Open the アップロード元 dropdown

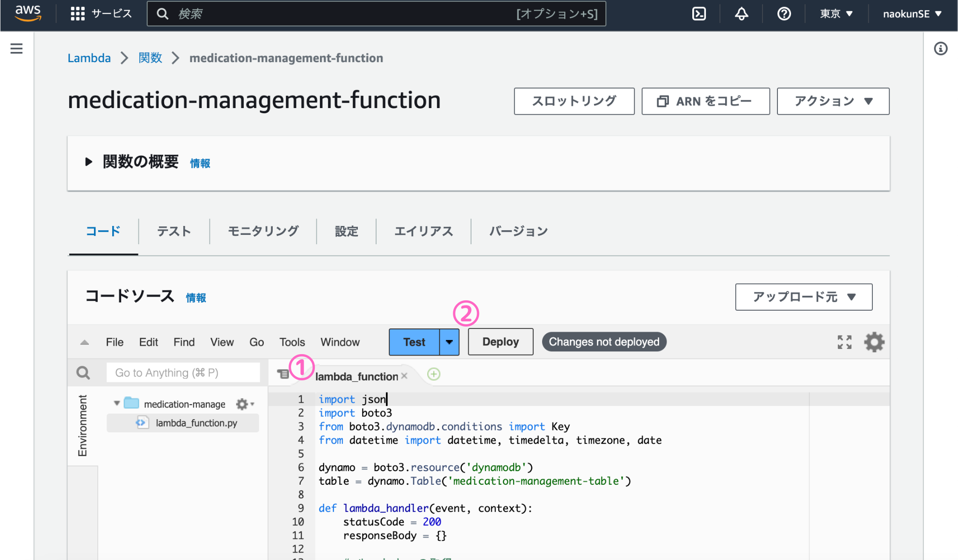click(x=804, y=297)
